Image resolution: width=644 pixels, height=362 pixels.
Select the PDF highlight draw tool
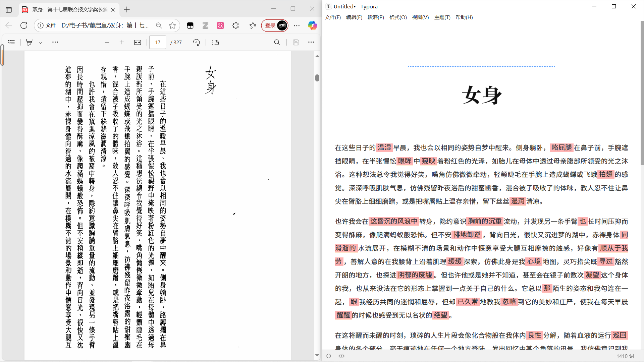29,42
